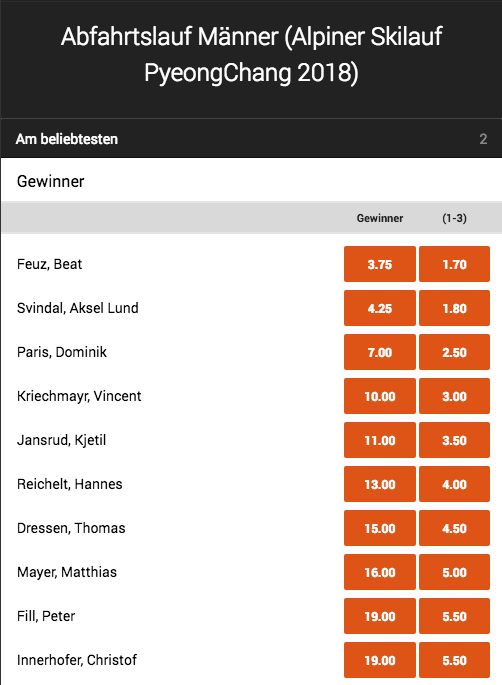The width and height of the screenshot is (502, 685).
Task: Click Reichelt top-3 odds 4.00
Action: pyautogui.click(x=454, y=484)
